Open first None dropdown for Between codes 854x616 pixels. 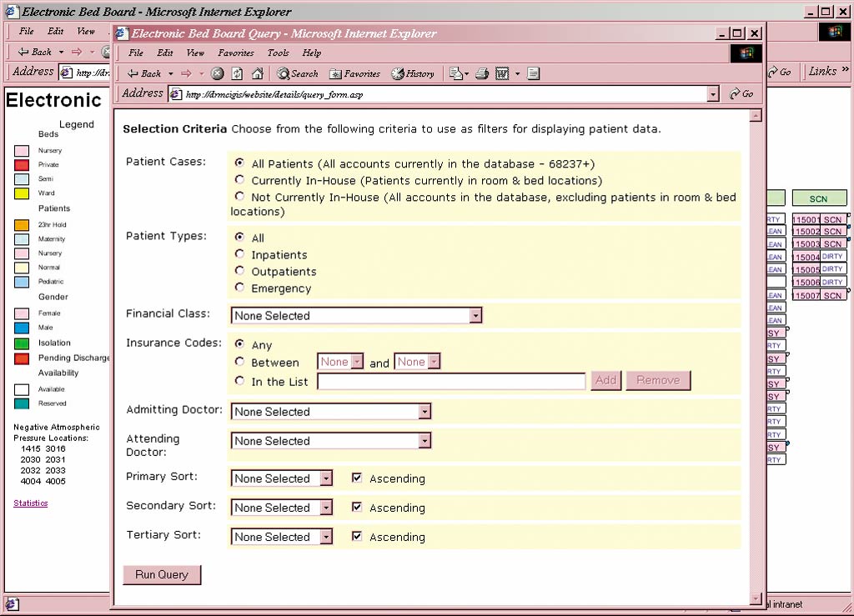point(340,361)
